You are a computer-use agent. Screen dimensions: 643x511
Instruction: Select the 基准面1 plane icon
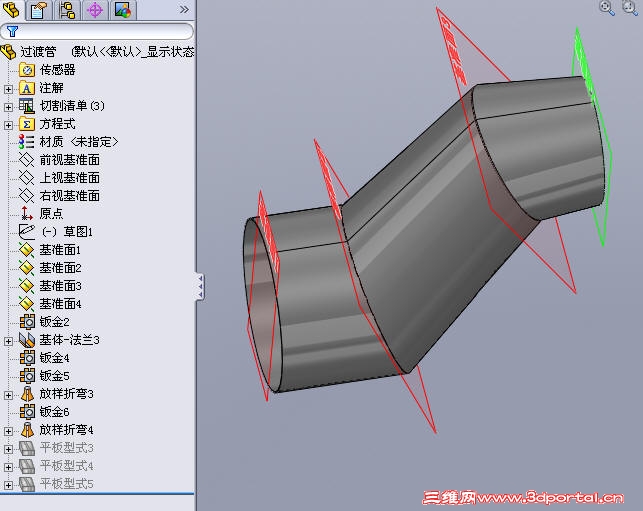click(27, 250)
